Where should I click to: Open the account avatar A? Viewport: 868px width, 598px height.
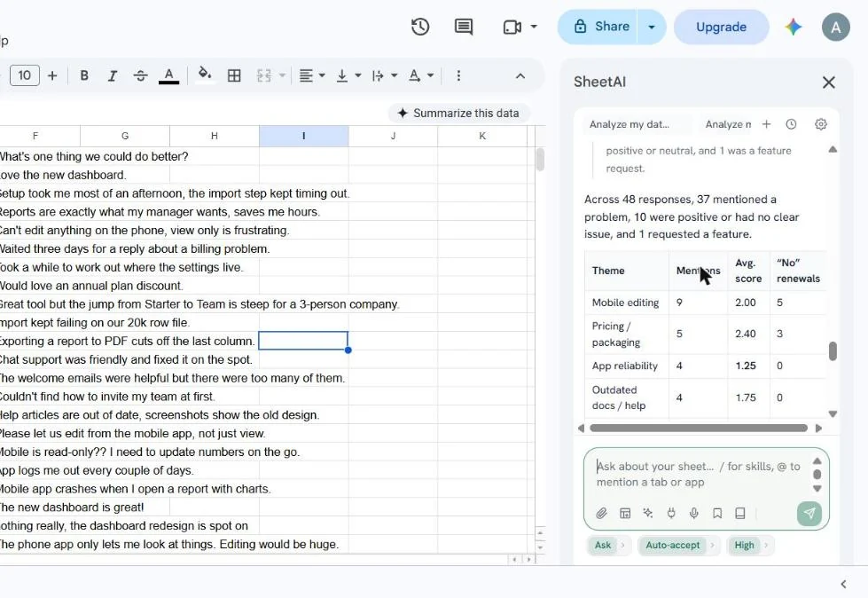[x=836, y=27]
